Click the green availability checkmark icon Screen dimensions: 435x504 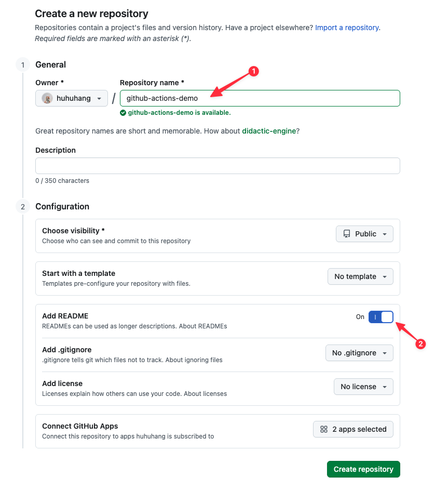123,112
